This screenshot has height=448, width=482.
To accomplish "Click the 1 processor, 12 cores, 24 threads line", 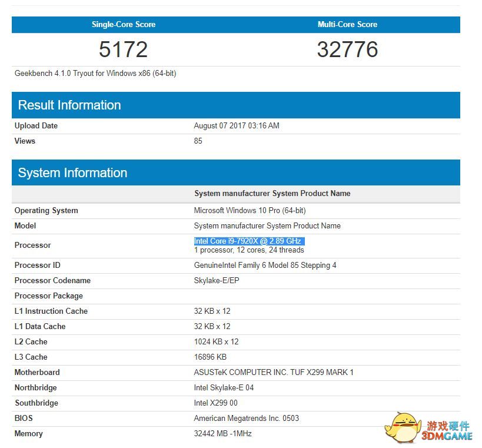I will (249, 250).
